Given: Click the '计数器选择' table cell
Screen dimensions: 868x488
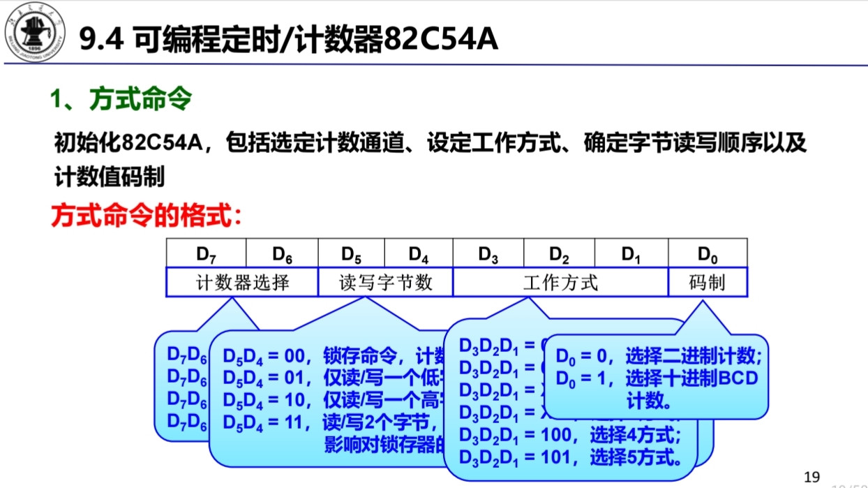Looking at the screenshot, I should (x=242, y=282).
